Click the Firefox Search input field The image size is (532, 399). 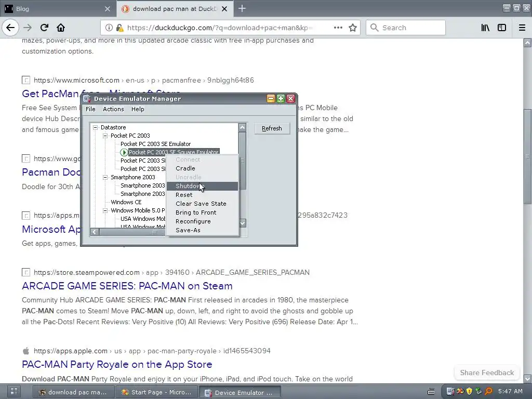[405, 28]
